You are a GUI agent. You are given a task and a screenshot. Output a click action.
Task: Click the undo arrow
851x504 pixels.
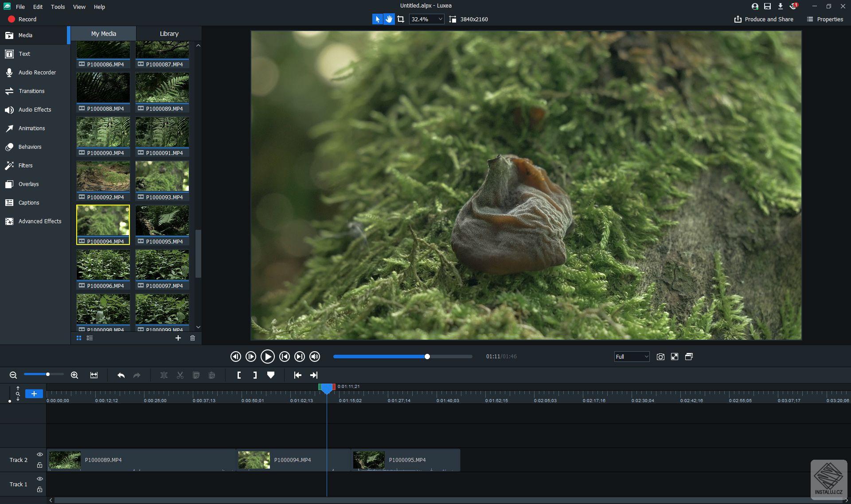tap(121, 375)
